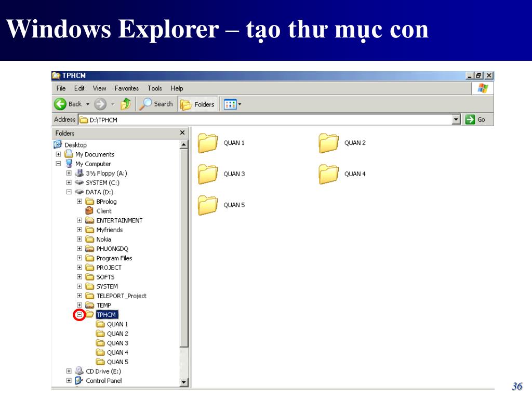Select CD Drive (E:) icon
Viewport: 532px width, 399px height.
click(79, 371)
